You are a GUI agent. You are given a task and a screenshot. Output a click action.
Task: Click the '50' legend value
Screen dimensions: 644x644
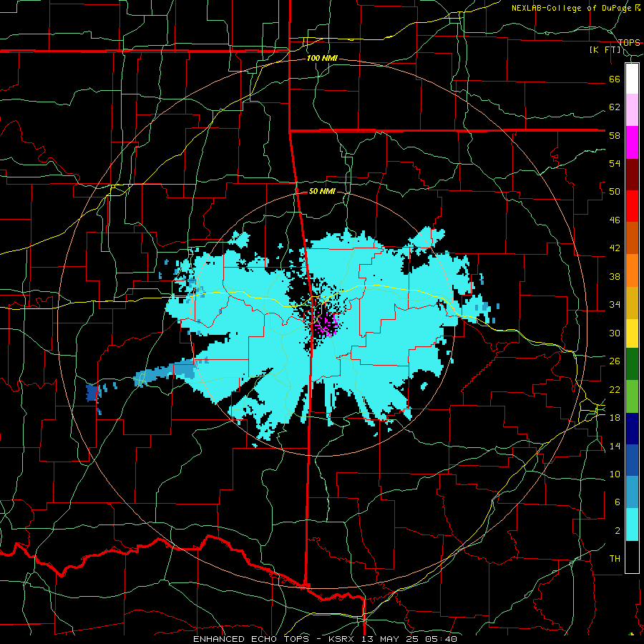click(615, 192)
